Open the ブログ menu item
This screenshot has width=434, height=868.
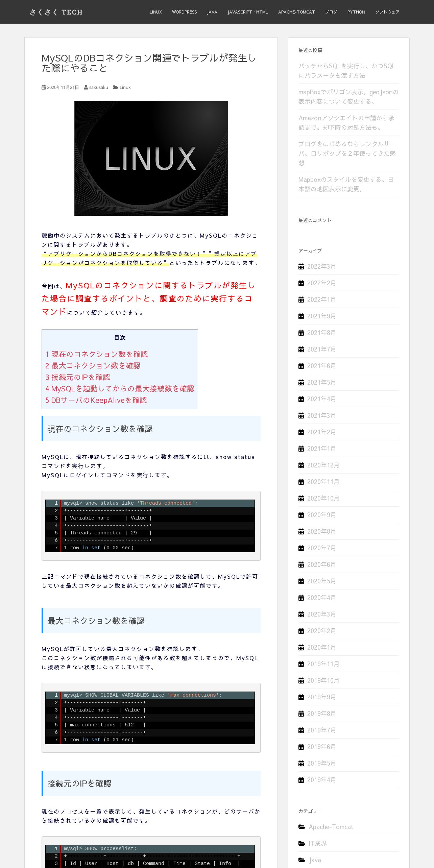pos(331,12)
